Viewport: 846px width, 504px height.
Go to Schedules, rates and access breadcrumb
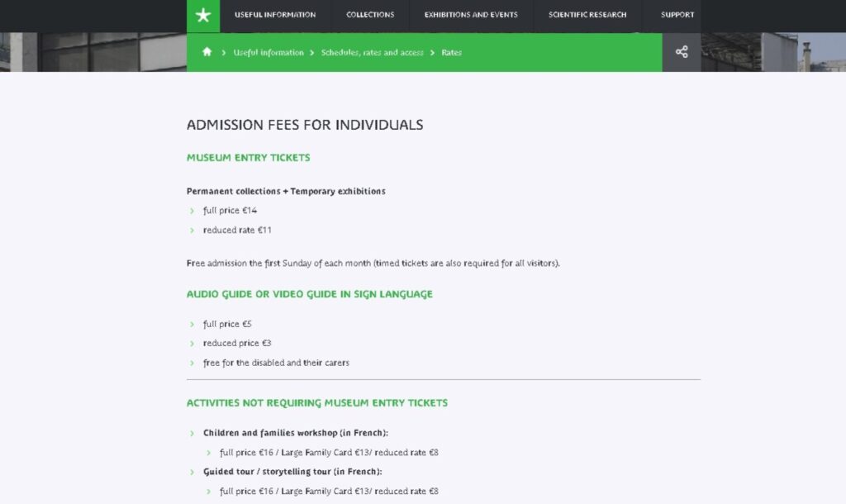(373, 52)
